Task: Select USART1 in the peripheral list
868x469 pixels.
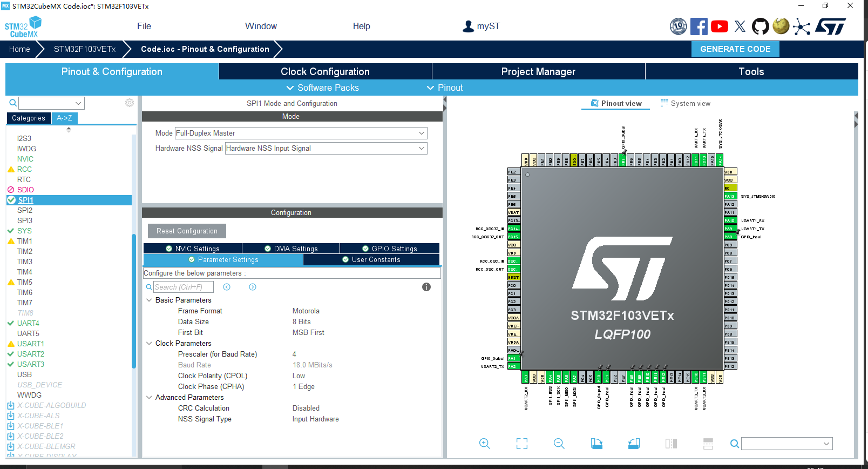Action: [31, 344]
